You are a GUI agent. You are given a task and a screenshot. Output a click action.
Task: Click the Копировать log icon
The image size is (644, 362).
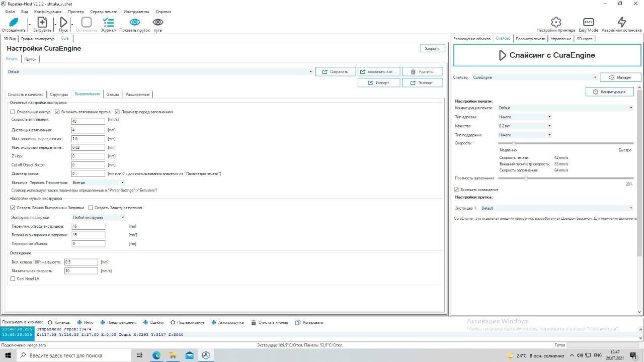[x=298, y=322]
